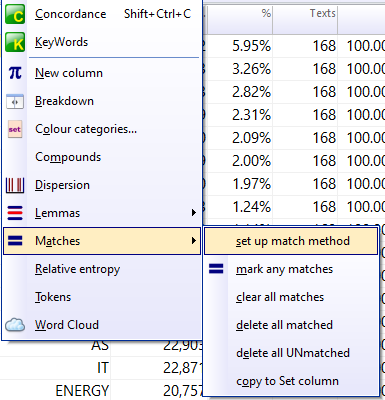This screenshot has height=400, width=385.
Task: Choose New column
Action: (102, 73)
